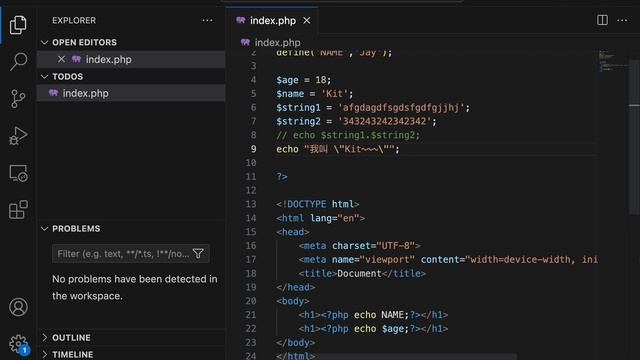Open the Extensions view
The width and height of the screenshot is (640, 360).
coord(18,210)
